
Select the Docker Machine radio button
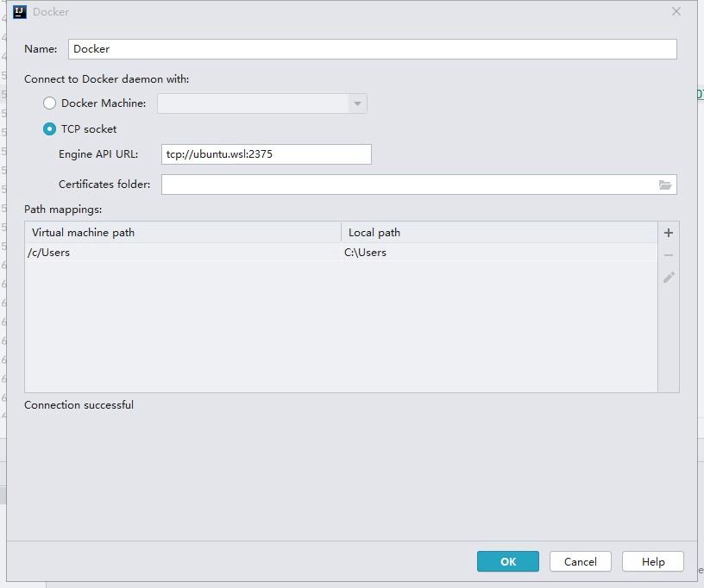click(x=49, y=103)
